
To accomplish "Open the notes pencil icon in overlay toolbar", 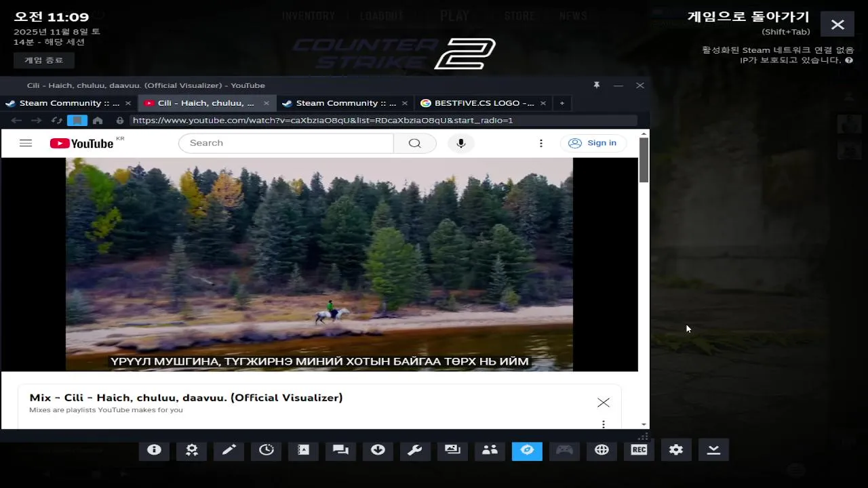I will click(229, 450).
